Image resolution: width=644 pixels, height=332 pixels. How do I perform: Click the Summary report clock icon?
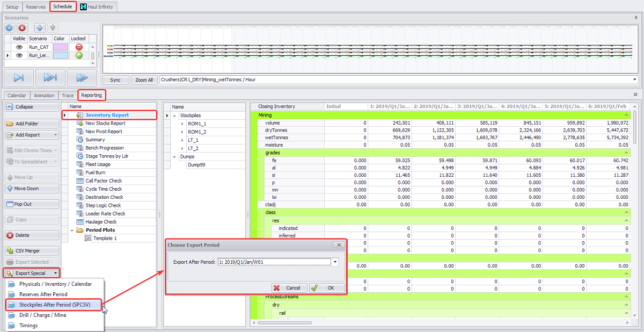(x=79, y=140)
